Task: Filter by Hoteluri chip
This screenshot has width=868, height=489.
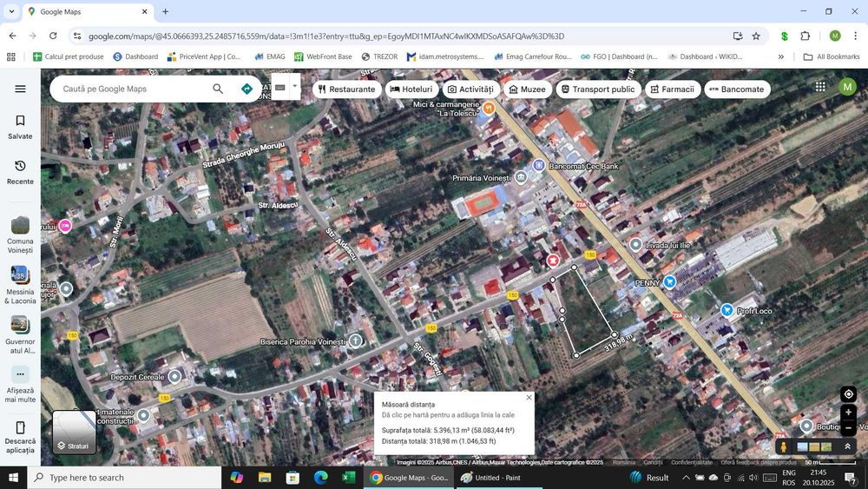Action: click(x=411, y=89)
